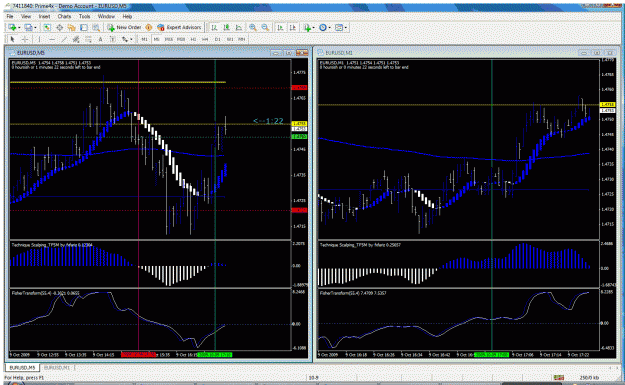Open the View menu
This screenshot has width=625, height=385.
coord(26,16)
